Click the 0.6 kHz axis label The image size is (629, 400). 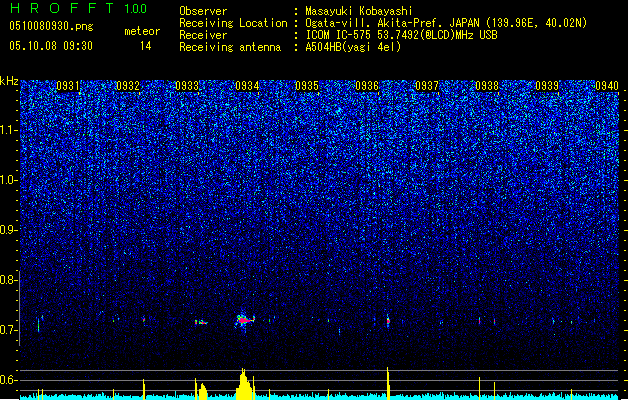[9, 380]
